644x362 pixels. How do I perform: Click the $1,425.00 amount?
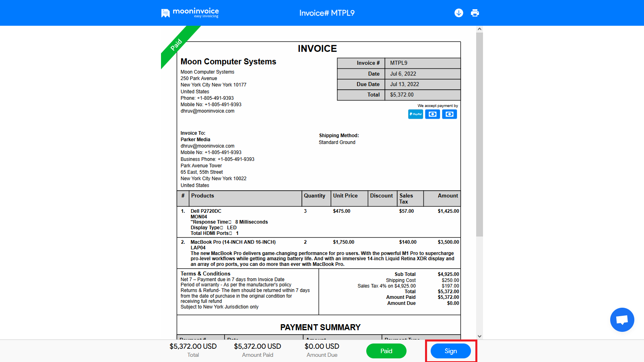448,211
